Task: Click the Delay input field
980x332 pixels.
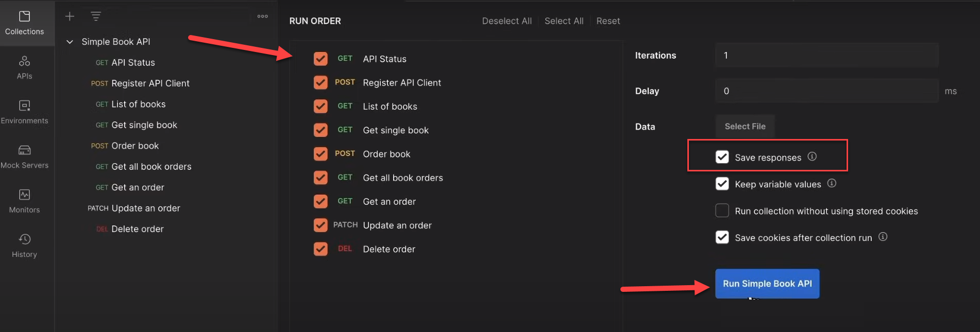Action: pos(826,91)
